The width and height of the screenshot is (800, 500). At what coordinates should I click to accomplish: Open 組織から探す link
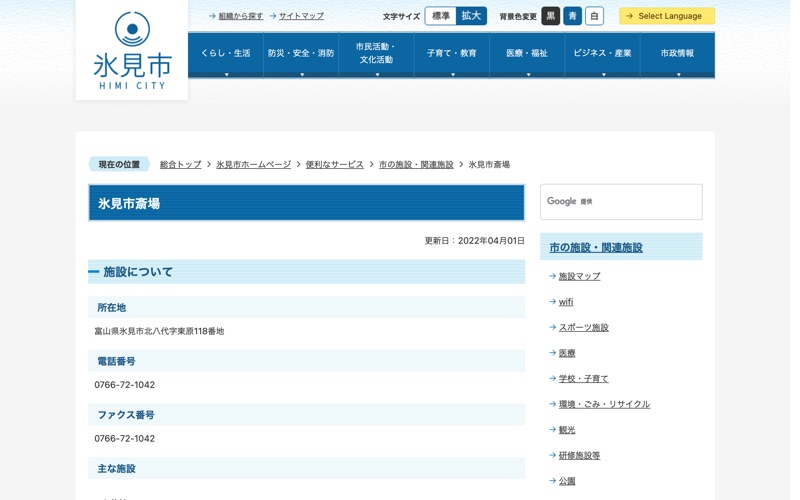click(x=241, y=16)
